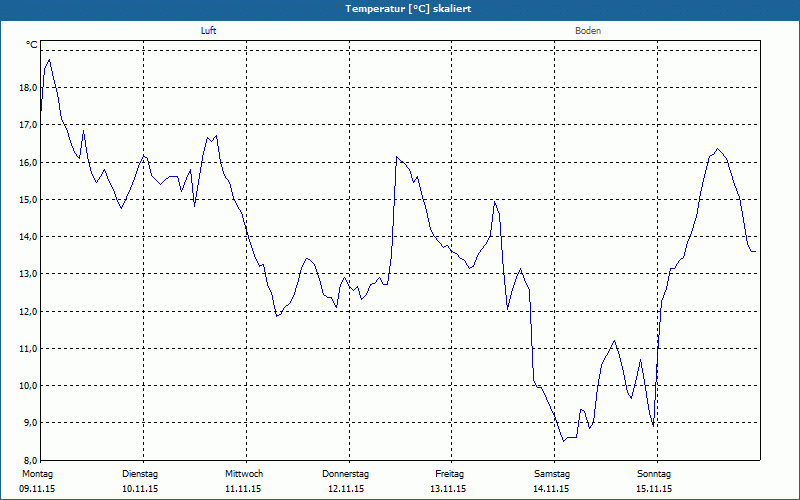800x500 pixels.
Task: Click the date '12.11.15'
Action: (345, 489)
